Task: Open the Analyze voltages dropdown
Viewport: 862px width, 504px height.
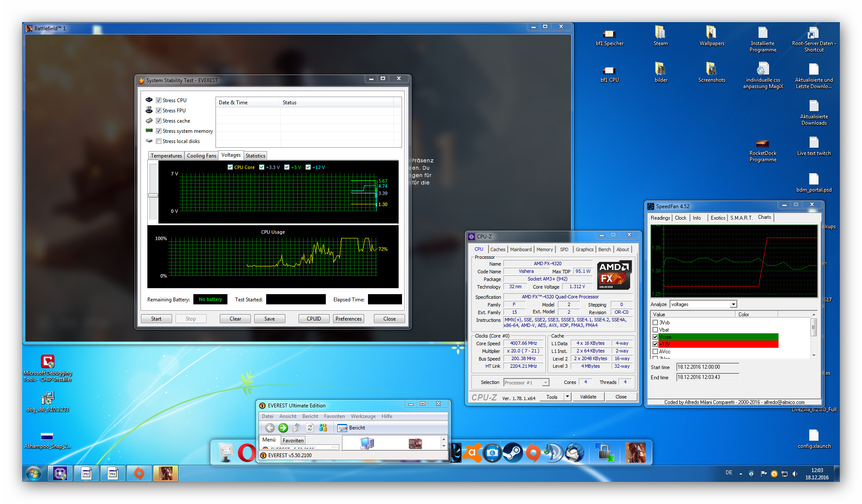Action: click(733, 304)
